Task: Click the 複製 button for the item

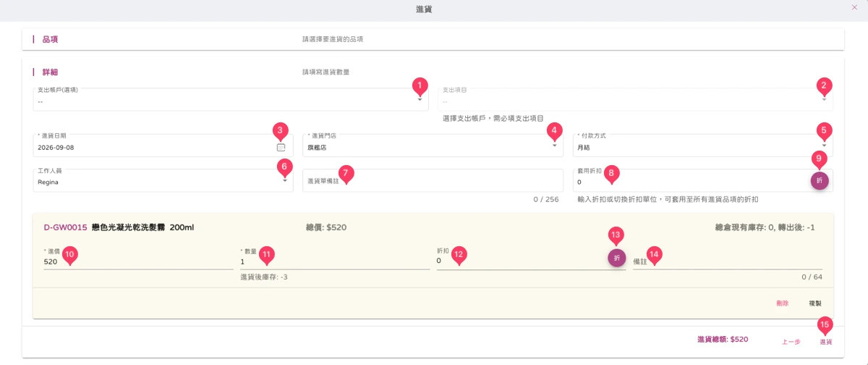Action: 815,303
